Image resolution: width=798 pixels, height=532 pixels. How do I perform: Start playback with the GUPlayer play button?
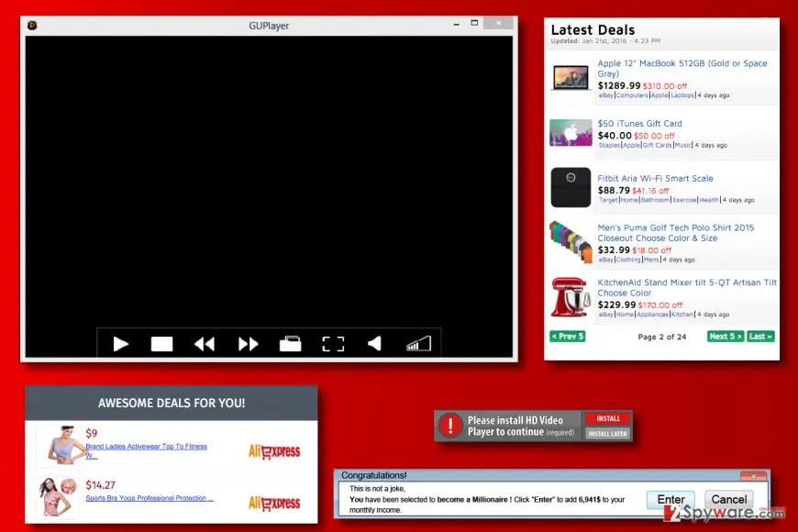(120, 344)
